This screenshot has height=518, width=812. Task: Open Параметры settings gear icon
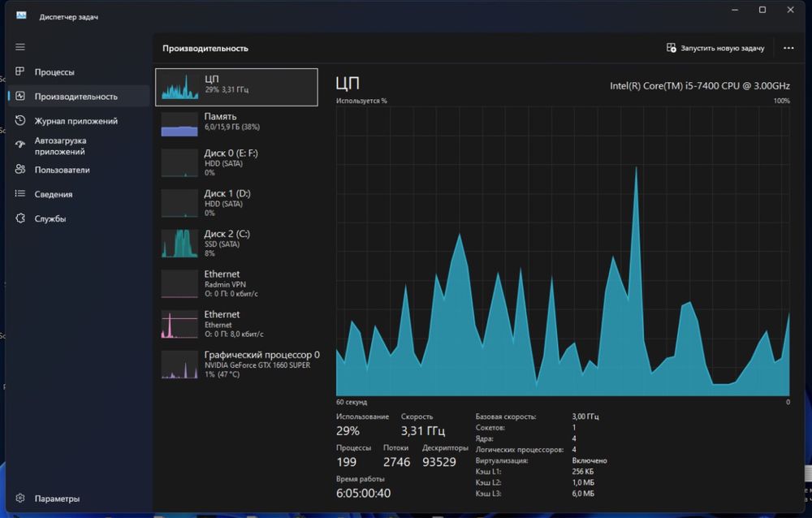tap(20, 499)
